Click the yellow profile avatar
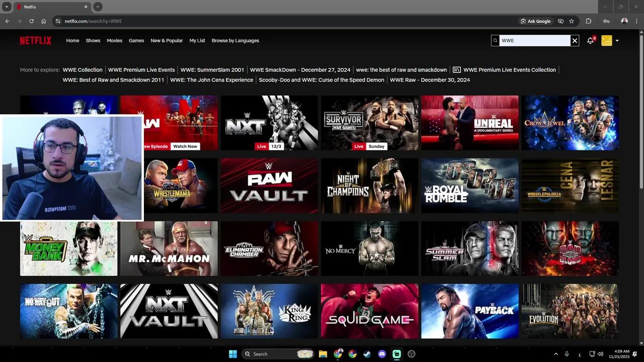 point(606,41)
